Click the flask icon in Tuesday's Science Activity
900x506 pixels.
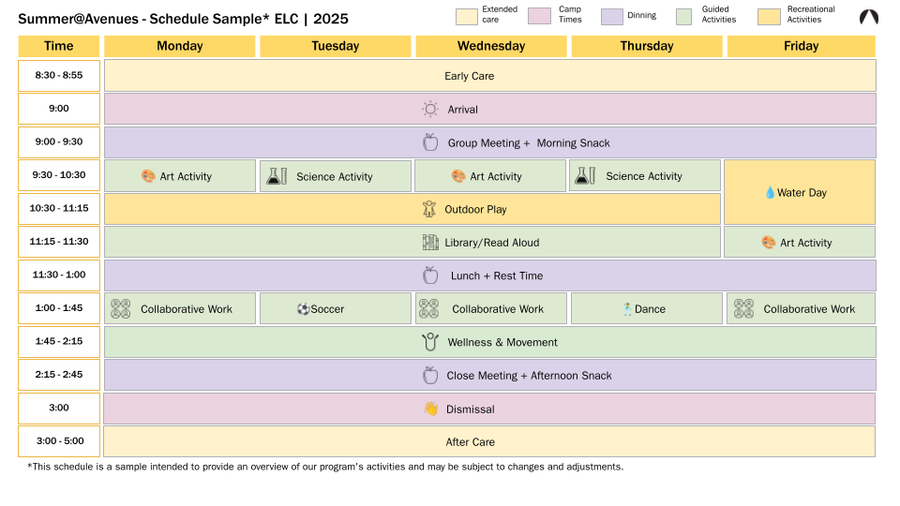(276, 176)
